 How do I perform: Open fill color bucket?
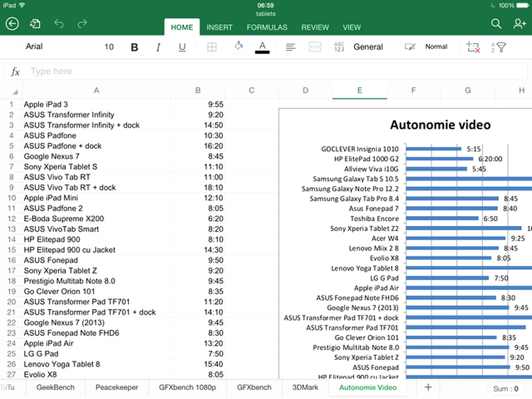pyautogui.click(x=238, y=47)
